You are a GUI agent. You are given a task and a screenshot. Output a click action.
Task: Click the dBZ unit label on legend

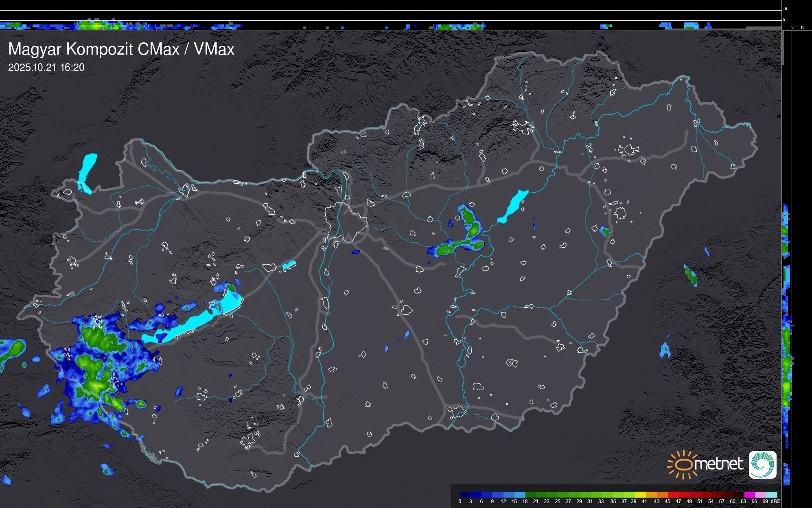tap(775, 501)
